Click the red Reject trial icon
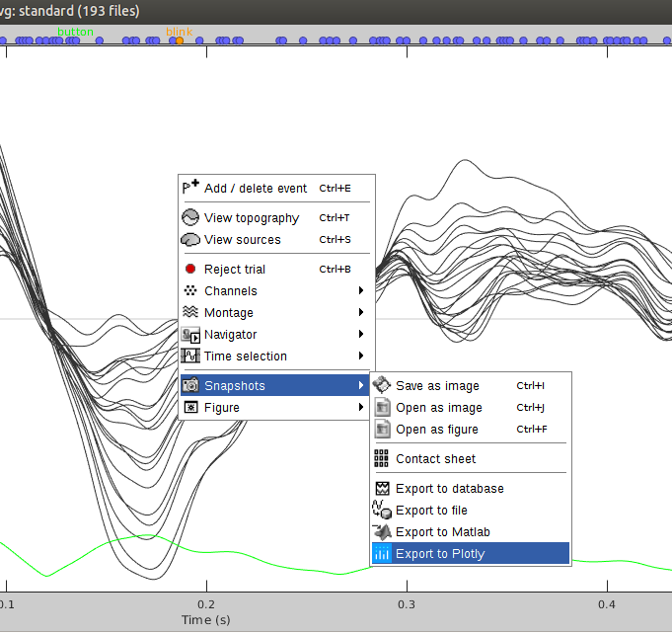The width and height of the screenshot is (672, 634). (190, 269)
